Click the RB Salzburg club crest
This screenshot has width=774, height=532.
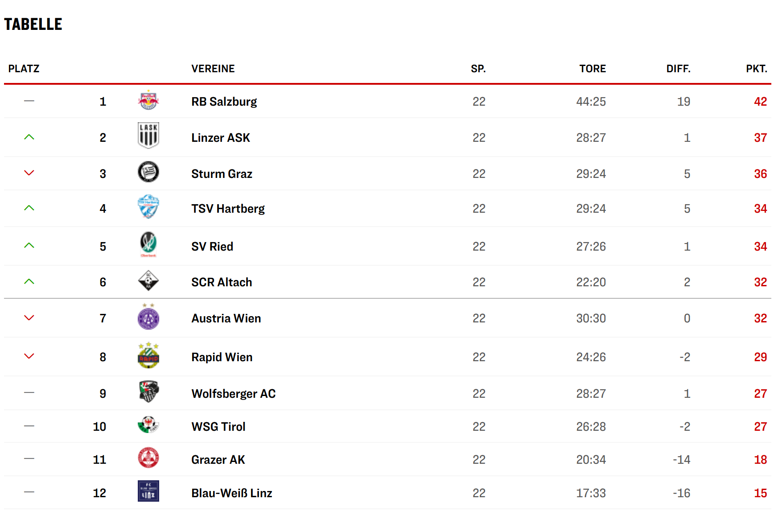pyautogui.click(x=148, y=101)
